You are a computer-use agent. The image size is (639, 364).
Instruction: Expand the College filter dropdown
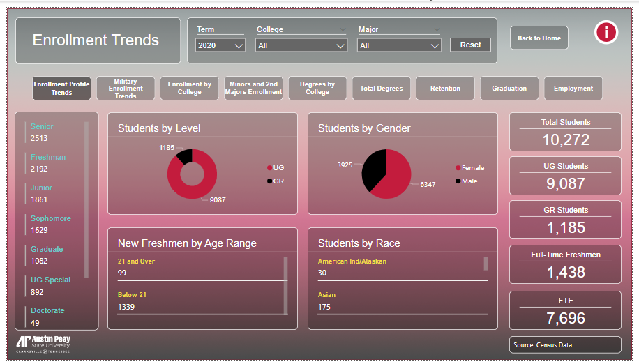coord(301,45)
